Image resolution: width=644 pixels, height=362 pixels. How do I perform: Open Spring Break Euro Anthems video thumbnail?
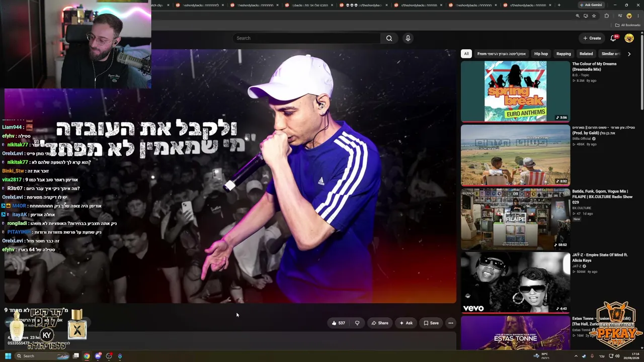[x=515, y=92]
